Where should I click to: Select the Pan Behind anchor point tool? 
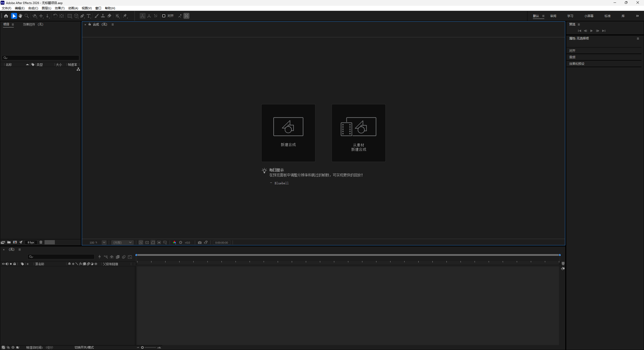tap(62, 16)
